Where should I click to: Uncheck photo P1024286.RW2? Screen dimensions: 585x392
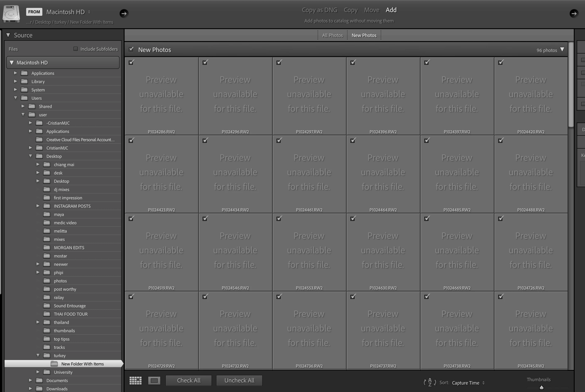pos(131,62)
